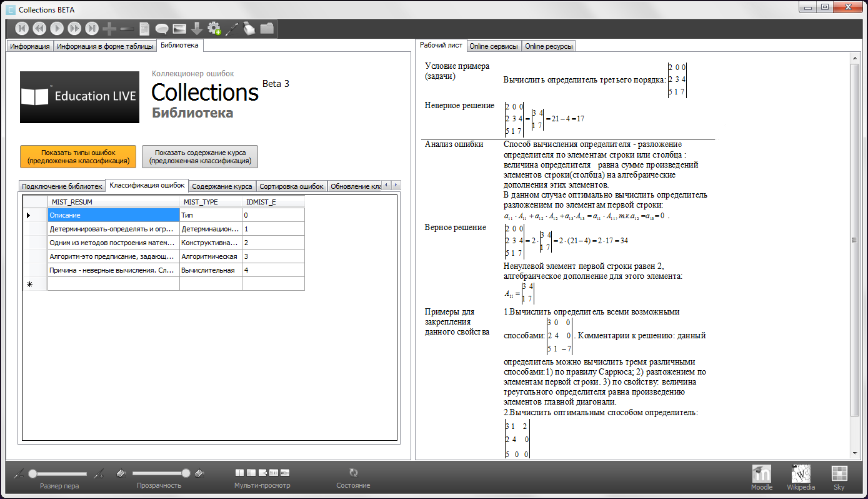Go to first record in toolbar
The image size is (868, 499).
tap(22, 28)
